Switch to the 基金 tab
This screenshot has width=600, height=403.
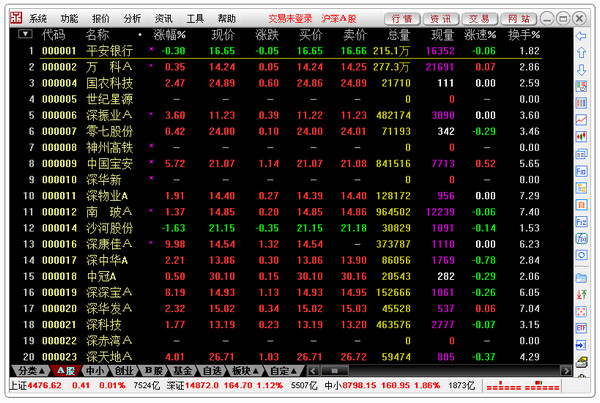coord(182,370)
